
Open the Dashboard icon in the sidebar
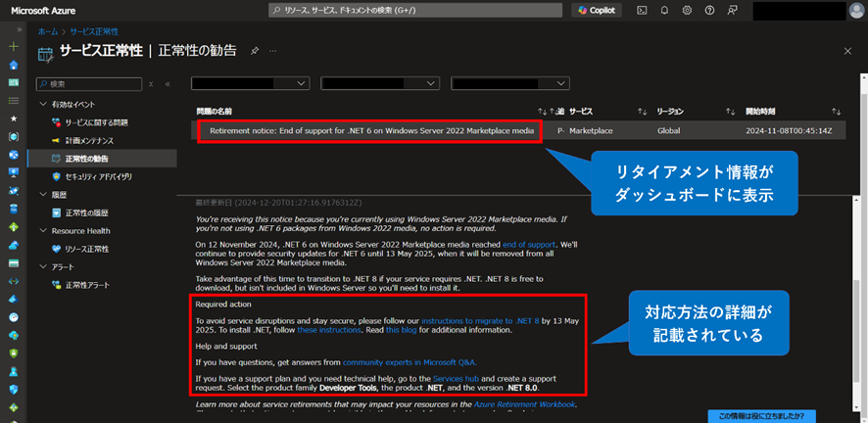coord(15,82)
